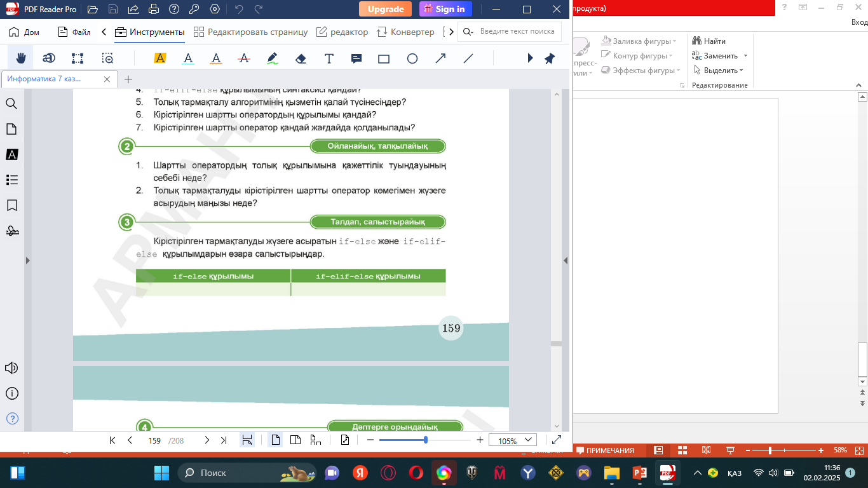The image size is (868, 488).
Task: Choose the Arrow drawing tool
Action: (x=440, y=58)
